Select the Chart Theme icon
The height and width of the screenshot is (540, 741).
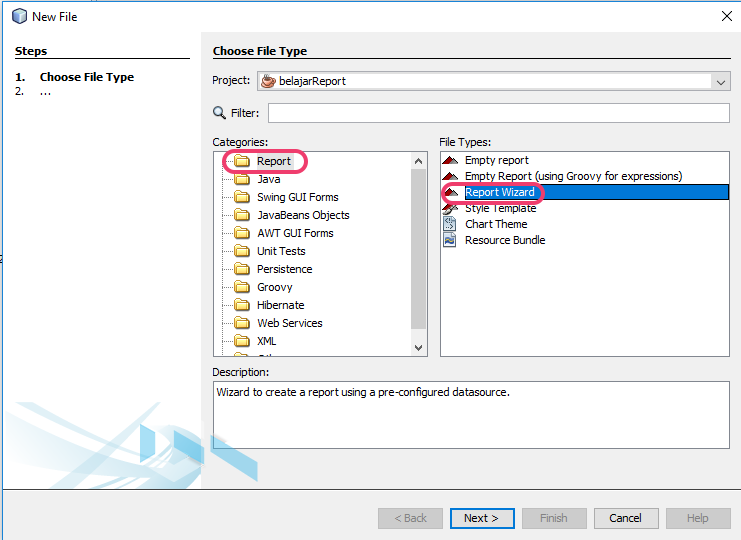tap(450, 224)
